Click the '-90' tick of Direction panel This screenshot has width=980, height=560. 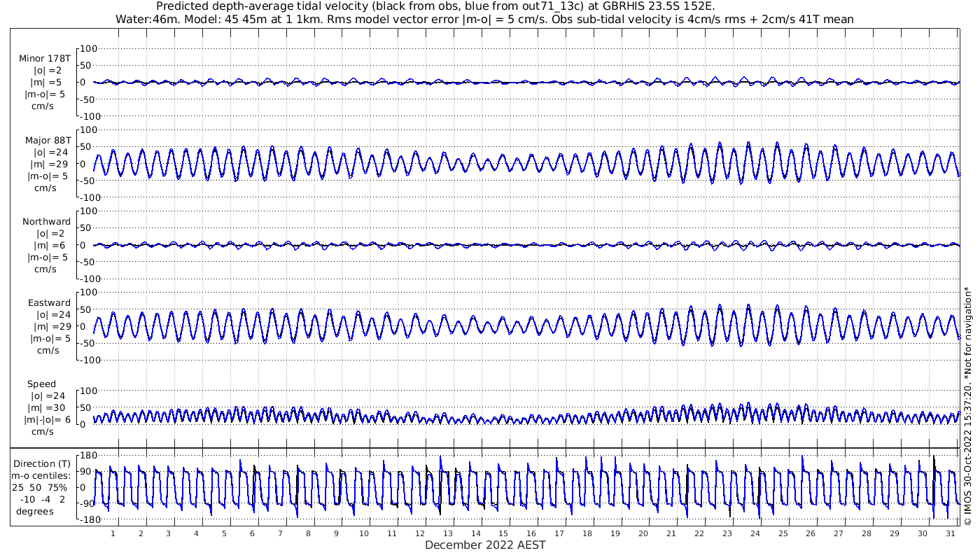[87, 504]
